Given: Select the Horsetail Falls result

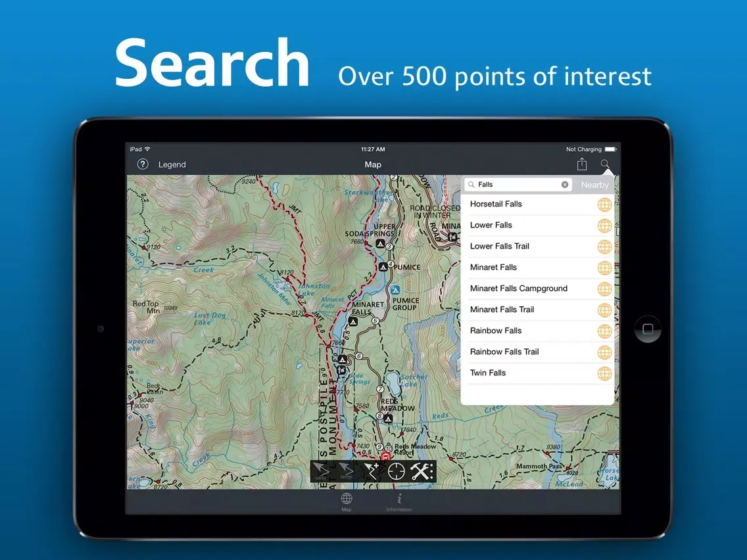Looking at the screenshot, I should (537, 204).
